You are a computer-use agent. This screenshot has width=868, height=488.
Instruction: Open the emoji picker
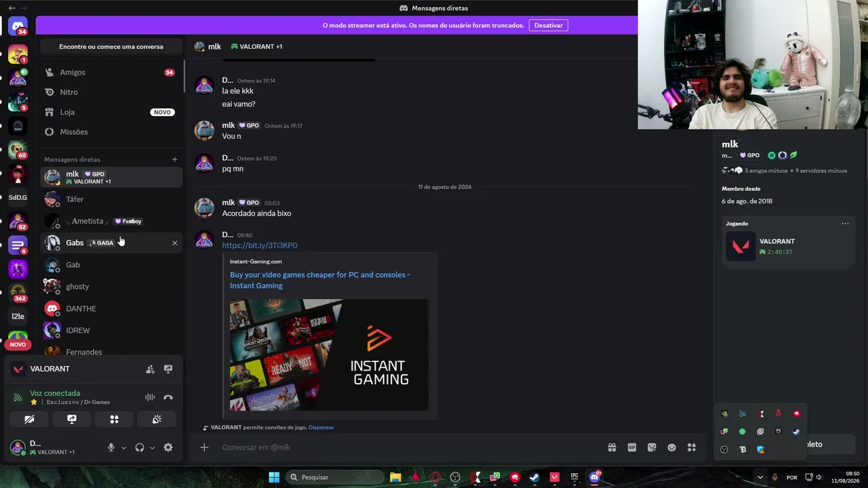672,447
